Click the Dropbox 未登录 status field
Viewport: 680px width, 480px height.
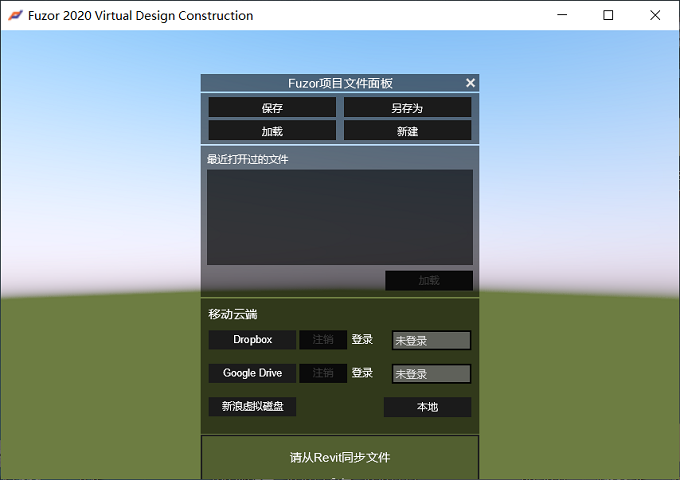432,340
